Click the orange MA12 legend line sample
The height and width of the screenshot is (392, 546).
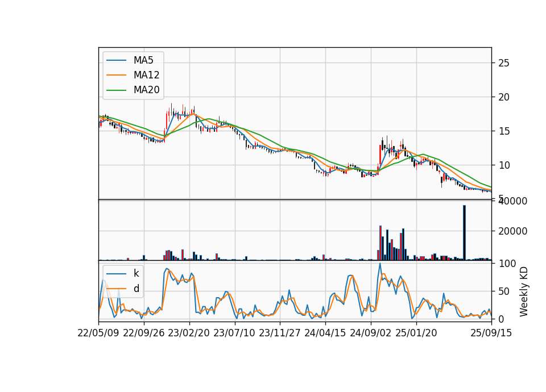pyautogui.click(x=116, y=75)
